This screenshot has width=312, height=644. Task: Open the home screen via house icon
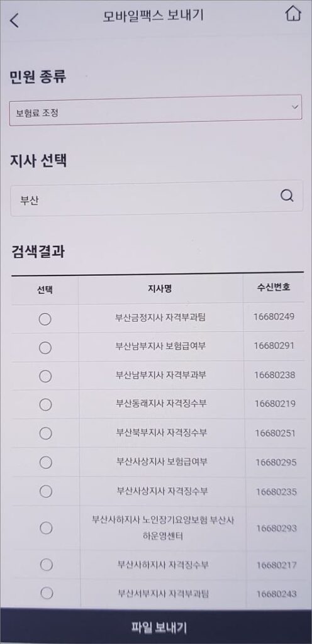click(292, 14)
